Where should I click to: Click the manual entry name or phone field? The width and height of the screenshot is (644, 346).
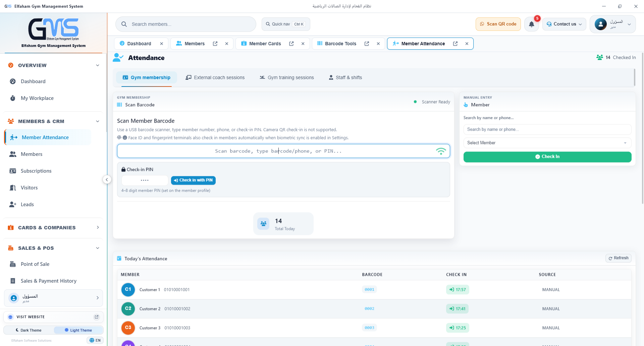[547, 129]
